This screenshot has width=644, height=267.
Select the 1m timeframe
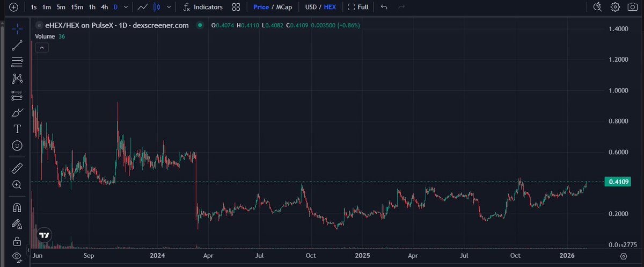pos(47,8)
